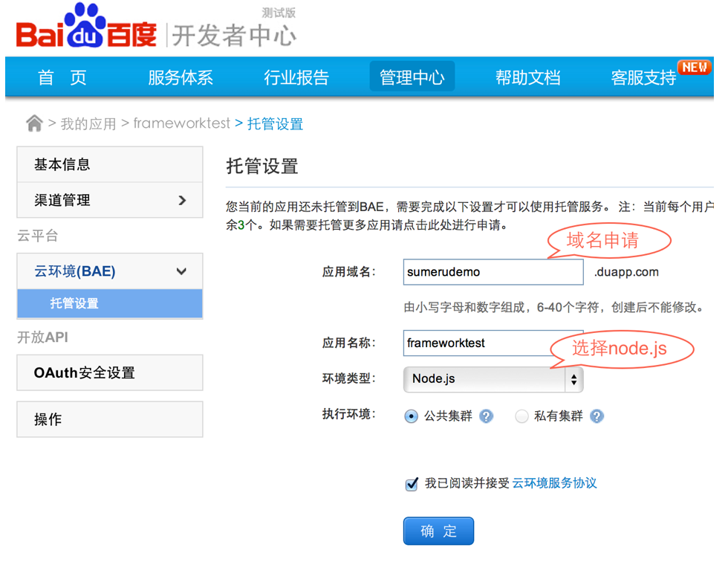This screenshot has width=728, height=562.
Task: Go to 首页 in navigation bar
Action: coord(62,77)
